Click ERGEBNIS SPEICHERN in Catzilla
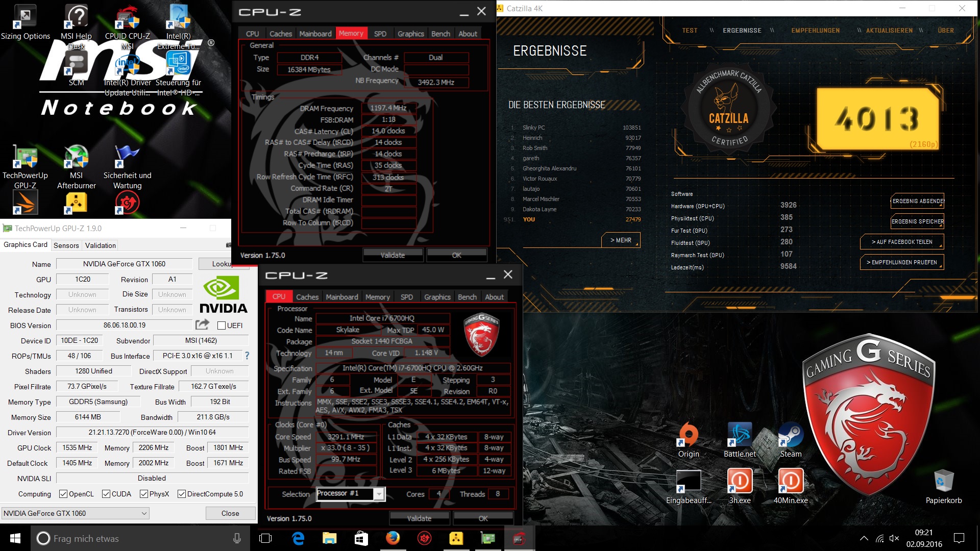 [918, 221]
